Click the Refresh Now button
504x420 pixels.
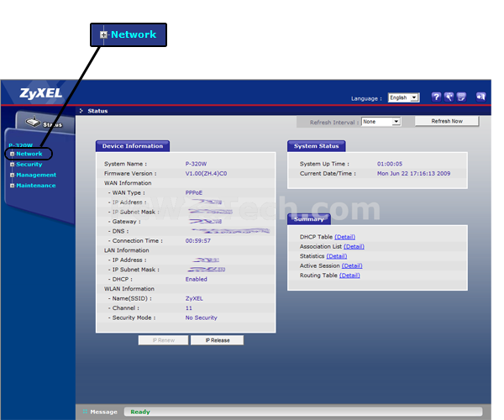pos(447,121)
